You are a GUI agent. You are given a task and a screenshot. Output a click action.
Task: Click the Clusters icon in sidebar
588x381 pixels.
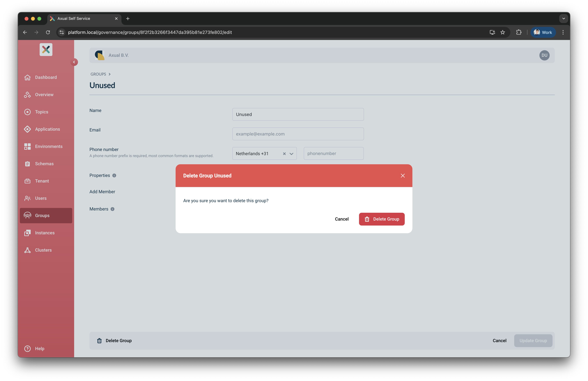(27, 250)
